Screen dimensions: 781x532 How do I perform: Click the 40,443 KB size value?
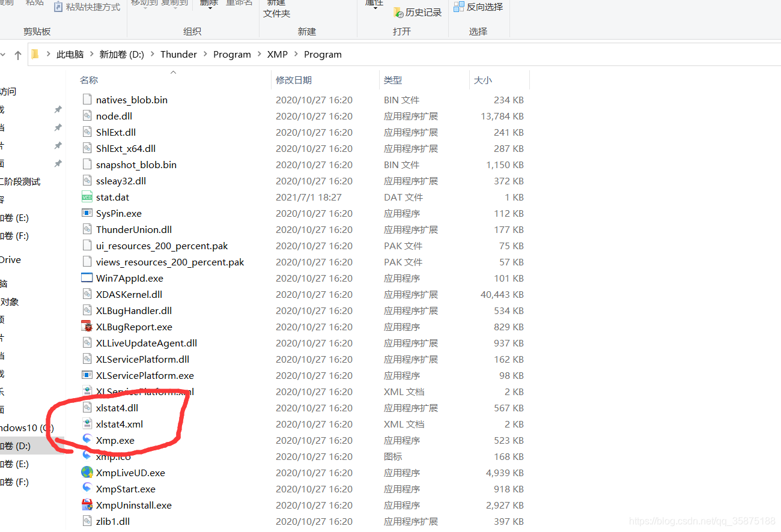(x=502, y=294)
